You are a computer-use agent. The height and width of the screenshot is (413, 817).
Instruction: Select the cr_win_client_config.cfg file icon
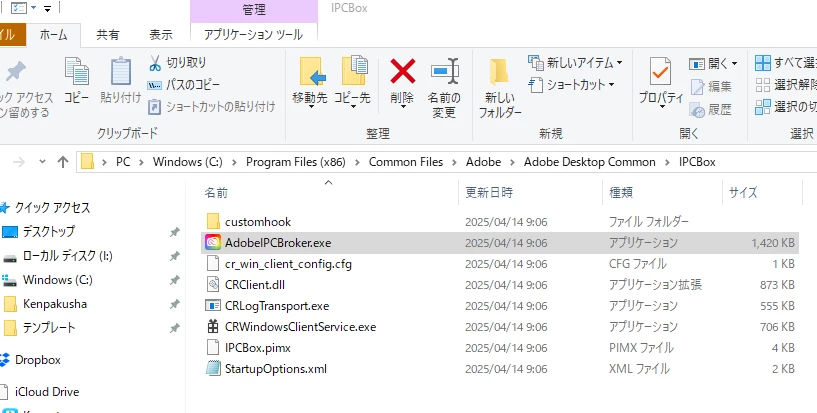[x=213, y=264]
